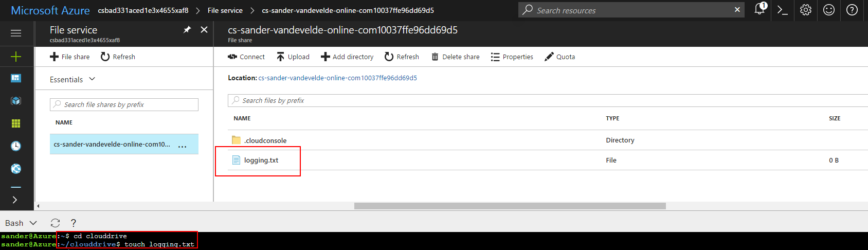Restart Cloud Shell using the refresh icon

point(55,223)
